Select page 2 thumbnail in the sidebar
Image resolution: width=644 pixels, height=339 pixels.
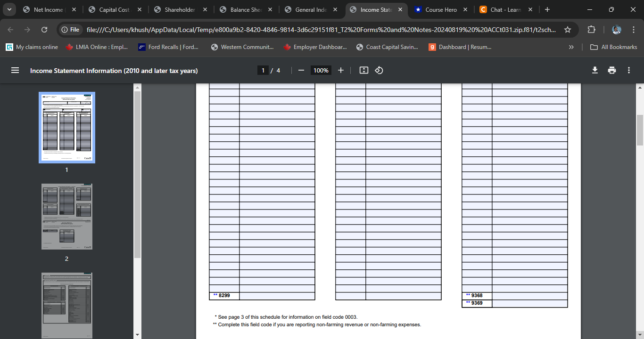pos(66,217)
